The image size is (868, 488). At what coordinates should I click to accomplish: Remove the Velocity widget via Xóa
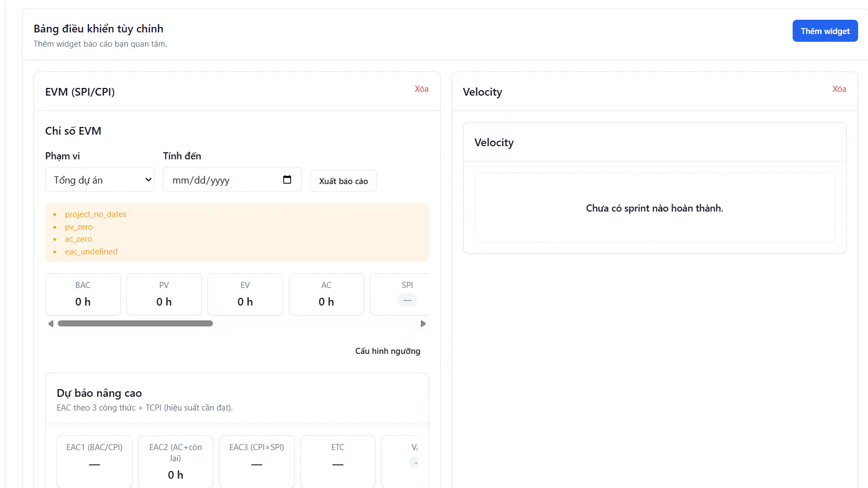[839, 89]
